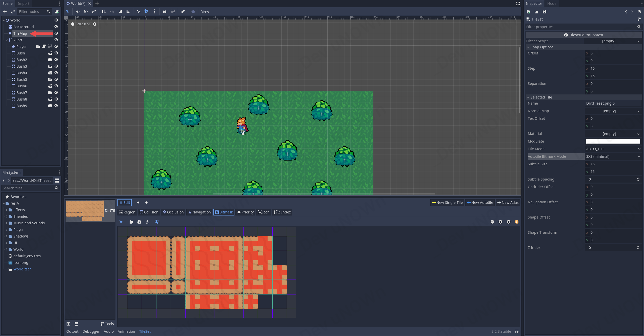This screenshot has width=644, height=336.
Task: Switch to the Collision tab
Action: click(x=149, y=212)
